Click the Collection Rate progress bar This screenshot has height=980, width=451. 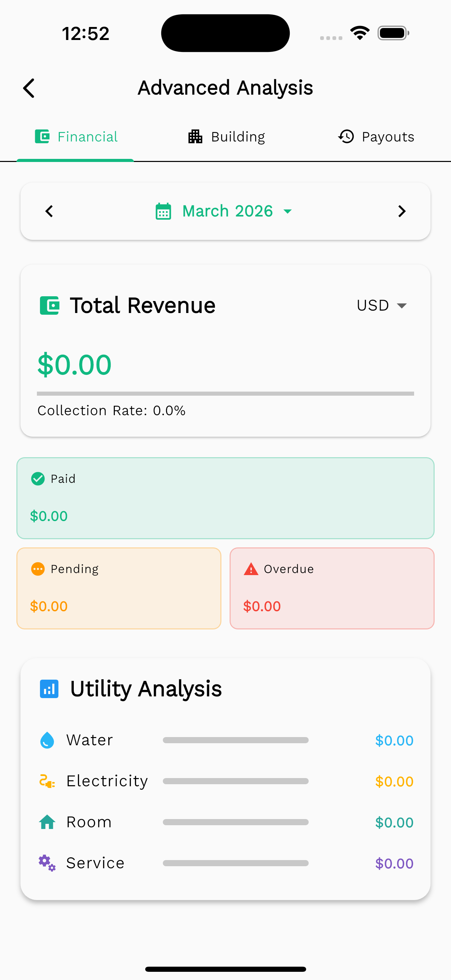click(225, 394)
